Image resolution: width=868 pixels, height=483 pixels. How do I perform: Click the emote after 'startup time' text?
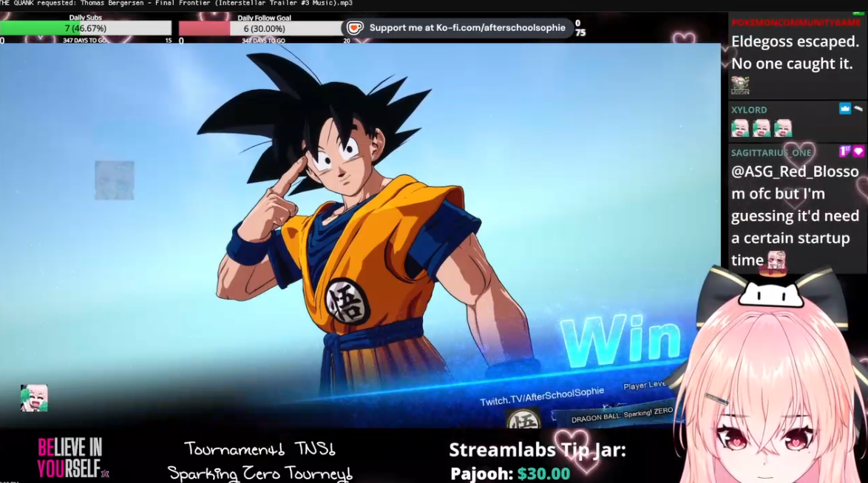(x=776, y=259)
